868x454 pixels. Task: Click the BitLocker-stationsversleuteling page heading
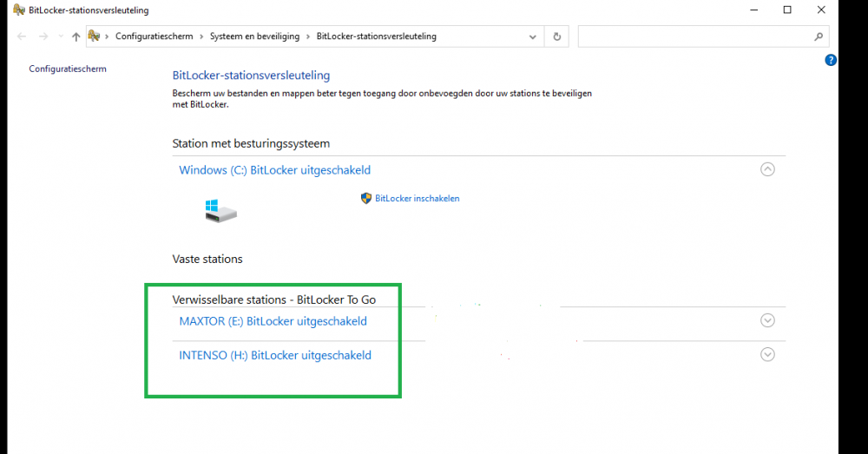[x=251, y=76]
